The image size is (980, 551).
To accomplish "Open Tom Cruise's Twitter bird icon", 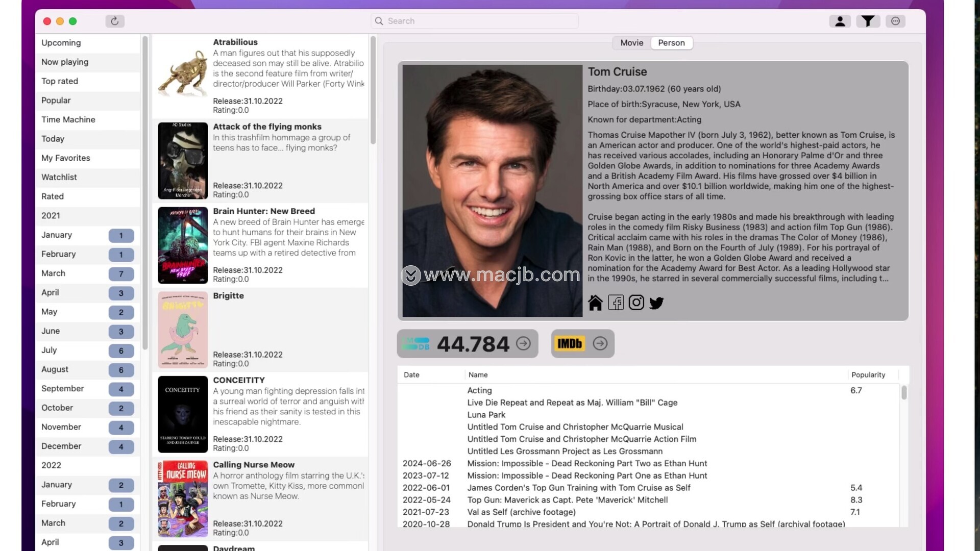I will pyautogui.click(x=656, y=303).
